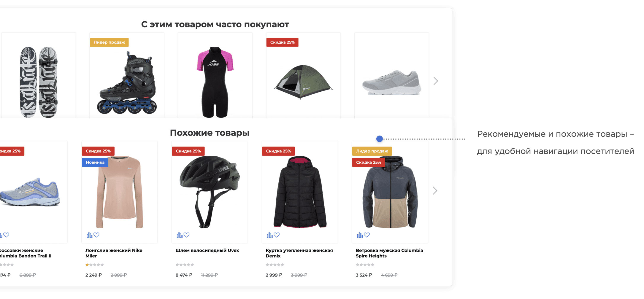The width and height of the screenshot is (644, 299).
Task: Favorite the Columbia Bandon Trail sneakers
Action: [6, 235]
